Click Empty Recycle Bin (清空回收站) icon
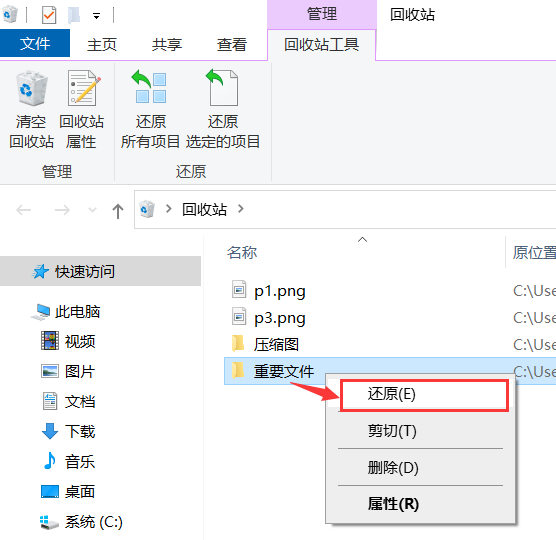This screenshot has height=540, width=556. (x=32, y=89)
